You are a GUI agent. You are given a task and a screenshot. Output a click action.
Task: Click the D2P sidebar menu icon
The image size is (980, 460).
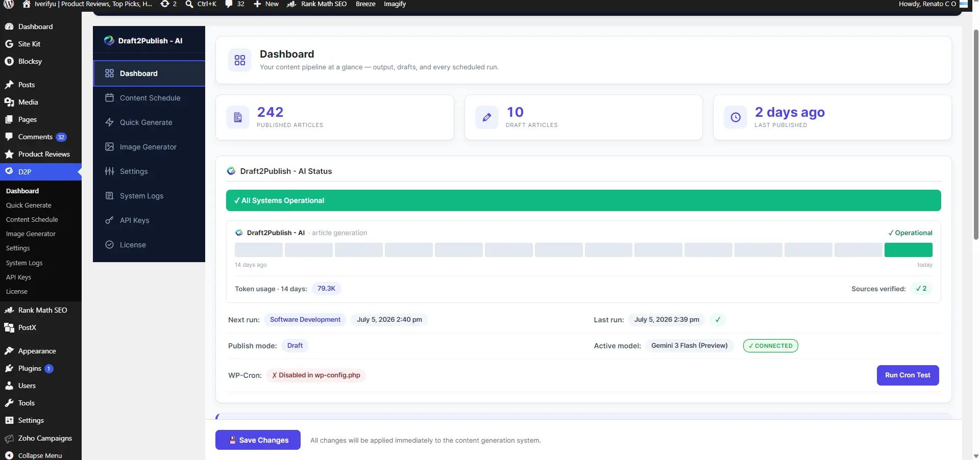click(x=9, y=171)
